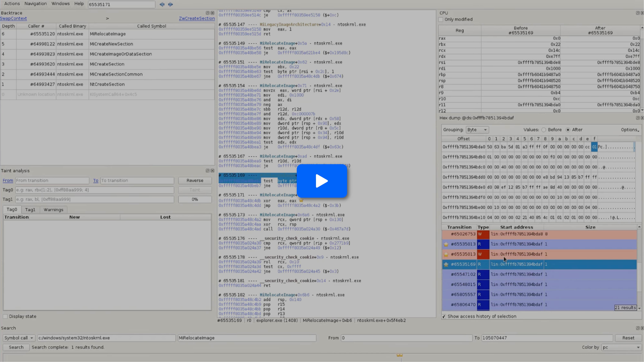
Task: Click the ZwCreateSection link
Action: click(x=197, y=18)
